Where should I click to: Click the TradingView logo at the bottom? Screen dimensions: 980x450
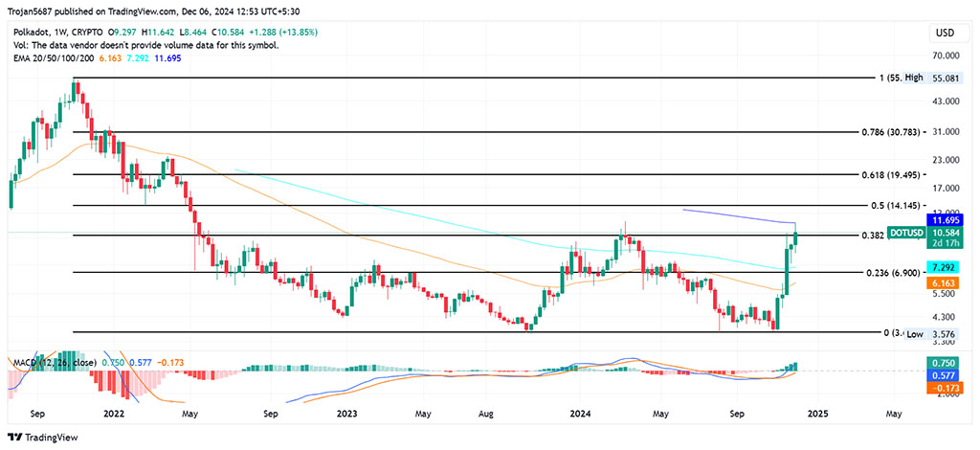[x=42, y=438]
